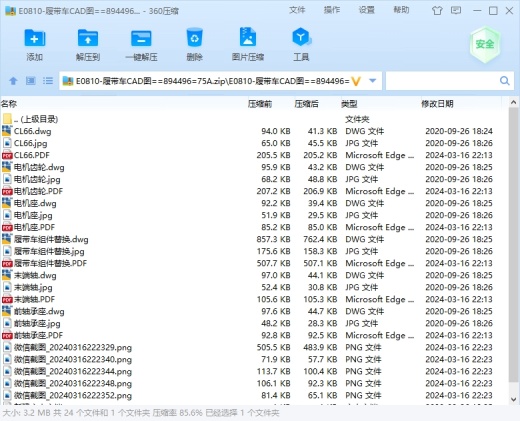Click the vertical scrollbar thumb
Screen dimensions: 520x421
(514, 244)
